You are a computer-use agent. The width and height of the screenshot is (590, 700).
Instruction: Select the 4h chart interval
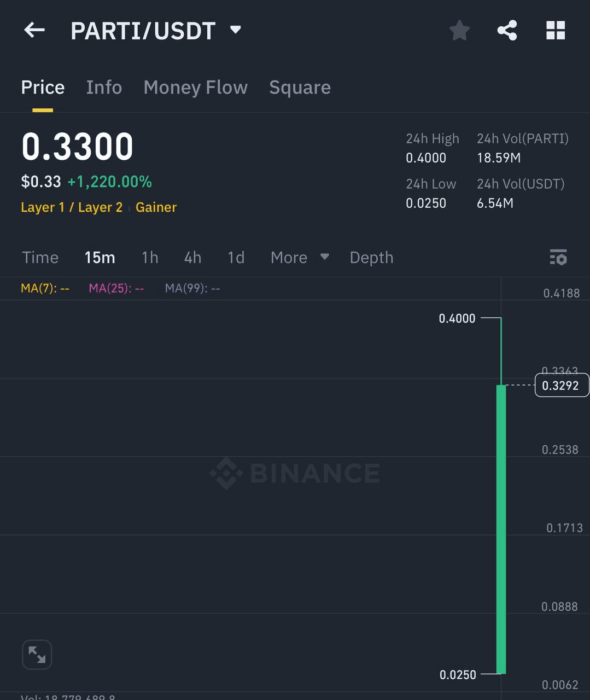pos(192,258)
